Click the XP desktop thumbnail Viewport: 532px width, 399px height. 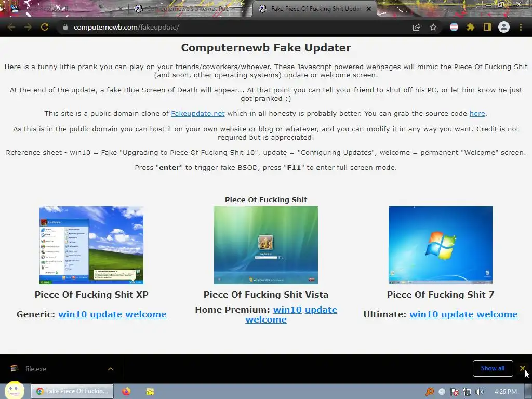91,245
